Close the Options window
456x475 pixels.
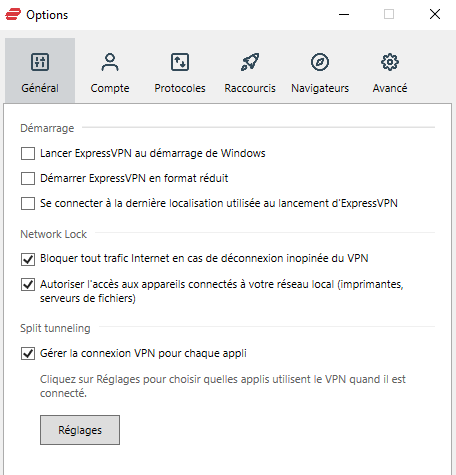pyautogui.click(x=435, y=14)
